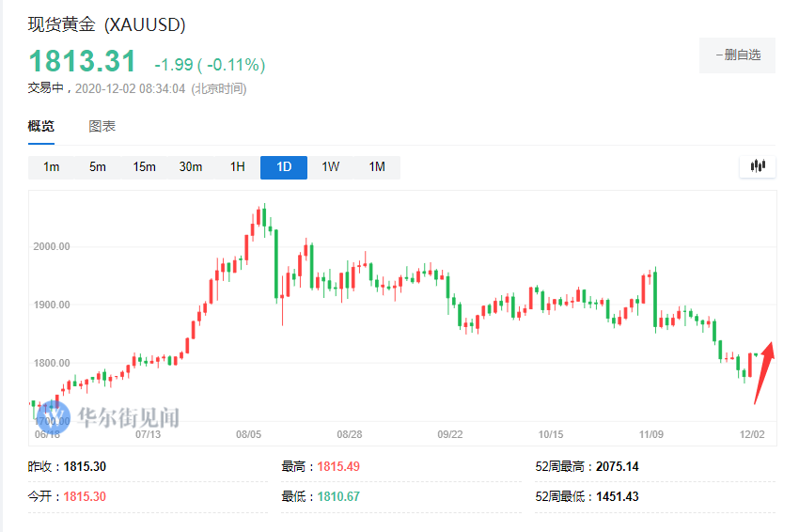Select the 15m time interval
The width and height of the screenshot is (799, 532).
(144, 167)
